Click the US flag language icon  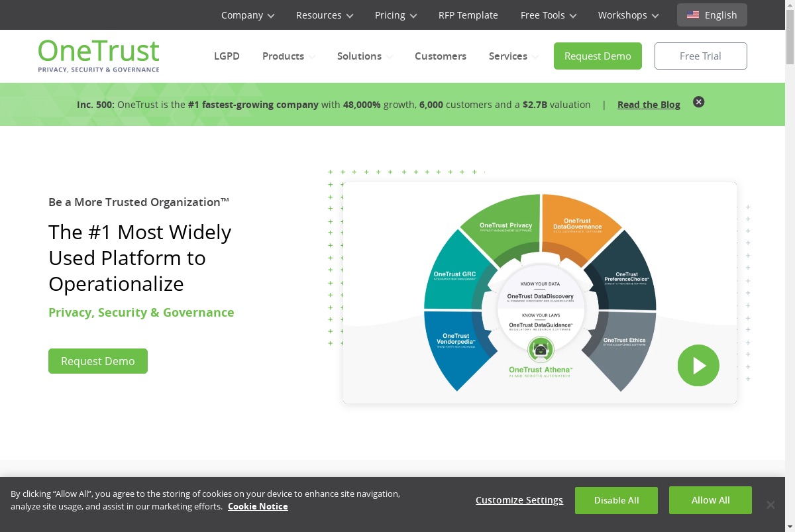(x=693, y=15)
